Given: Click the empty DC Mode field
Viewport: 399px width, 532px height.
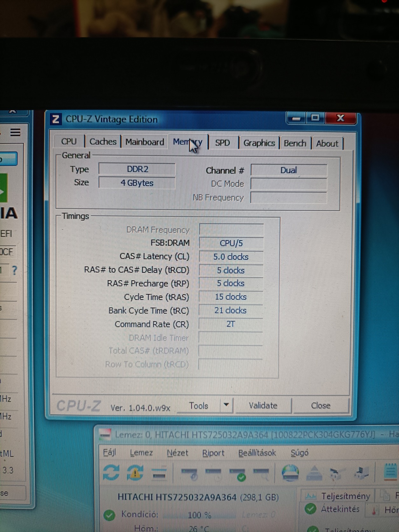Looking at the screenshot, I should [x=289, y=184].
